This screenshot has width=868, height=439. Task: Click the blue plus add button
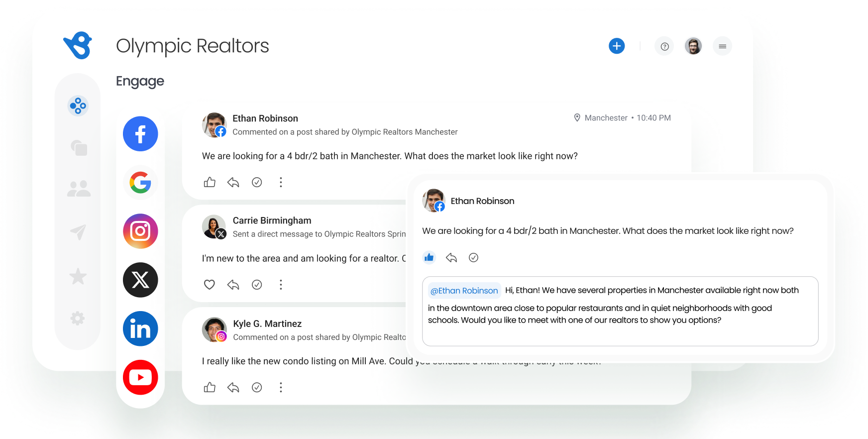[x=617, y=46]
